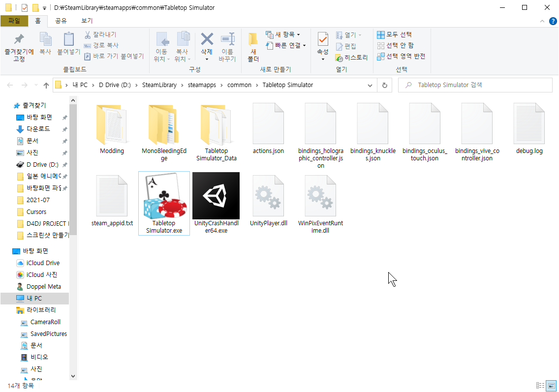Select WinPixEventRuntime.dll file
Image resolution: width=559 pixels, height=392 pixels.
(320, 204)
